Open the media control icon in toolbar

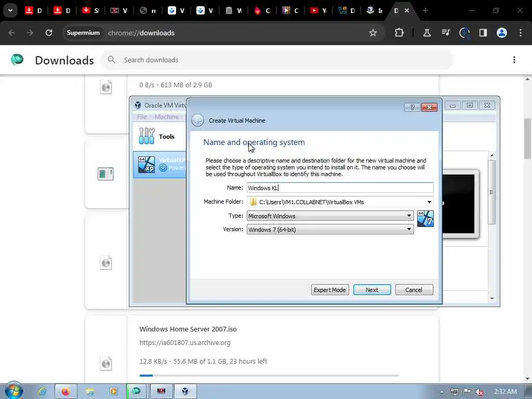coord(446,33)
